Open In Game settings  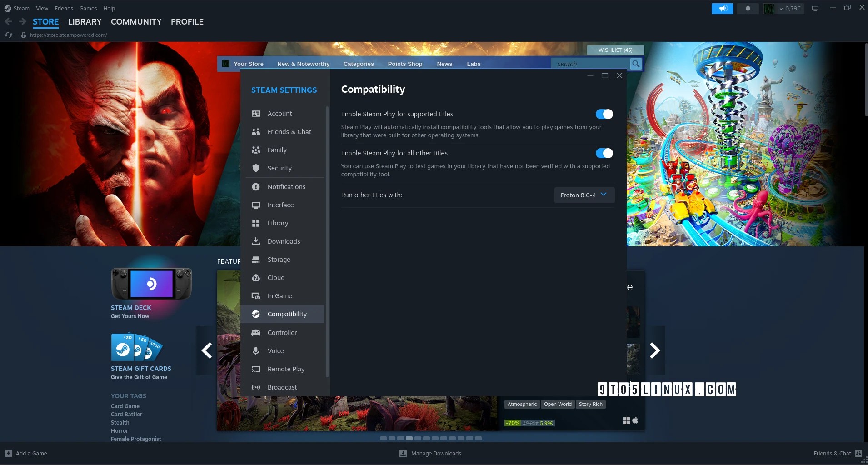point(279,295)
